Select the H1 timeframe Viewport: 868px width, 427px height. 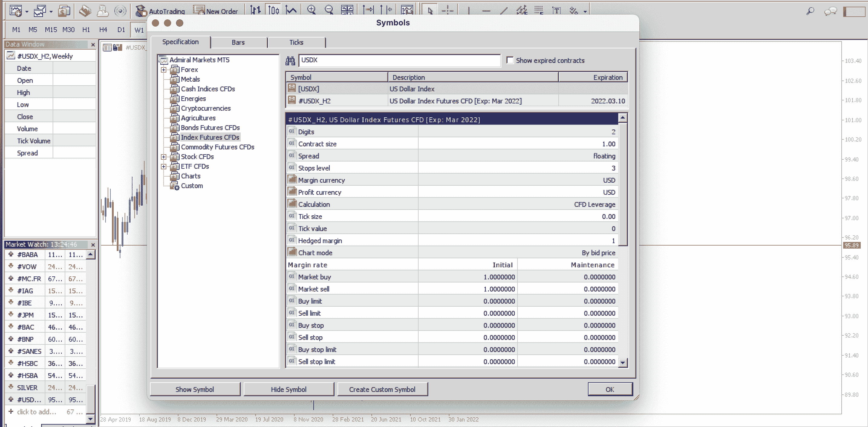[86, 30]
